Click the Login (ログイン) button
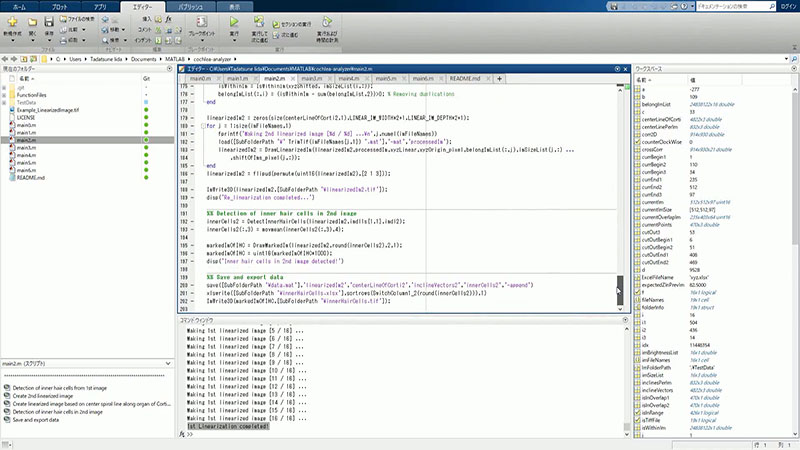Image resolution: width=800 pixels, height=450 pixels. (788, 6)
